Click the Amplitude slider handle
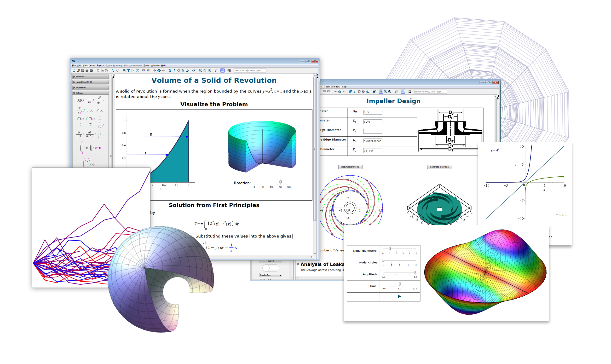 coord(415,272)
